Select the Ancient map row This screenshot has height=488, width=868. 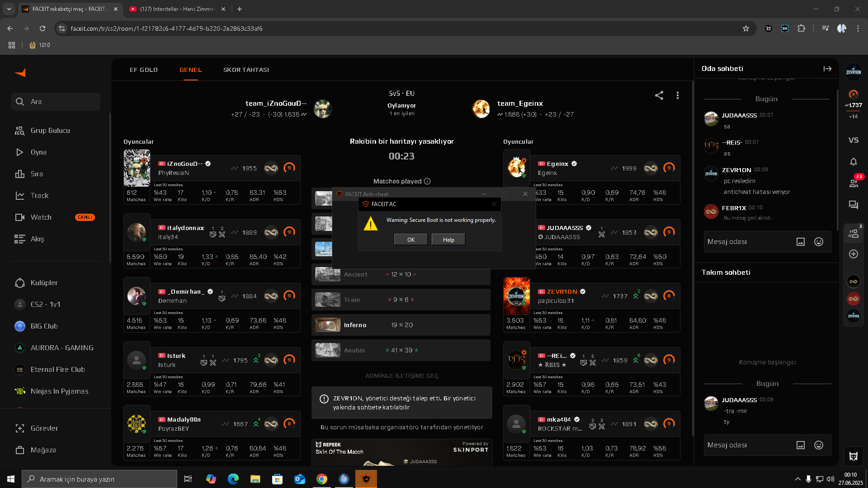coord(401,274)
